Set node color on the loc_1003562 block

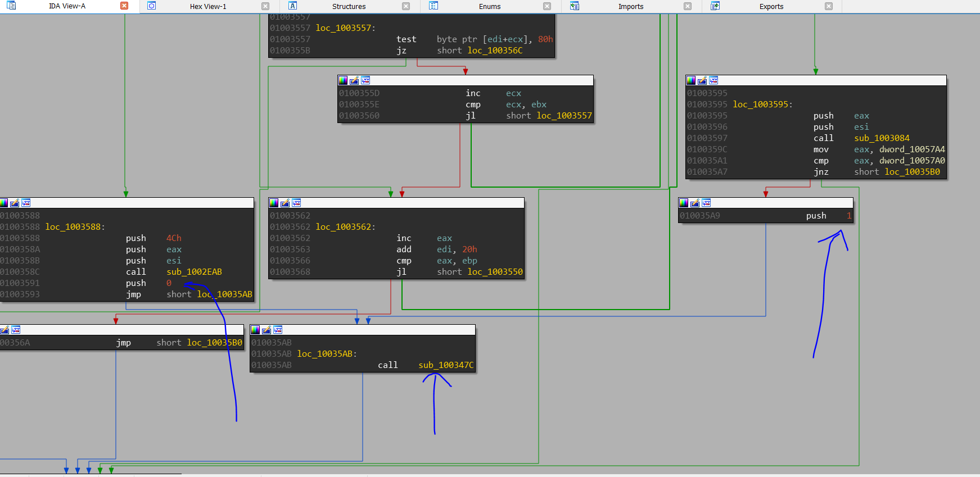[274, 203]
